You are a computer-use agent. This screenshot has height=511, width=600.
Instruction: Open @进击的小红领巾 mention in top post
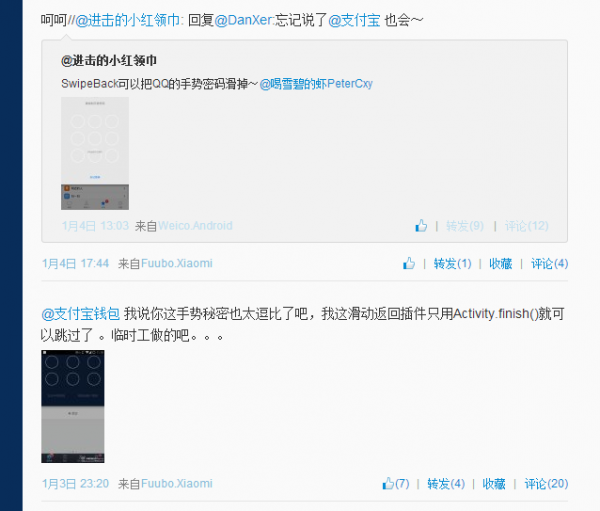pyautogui.click(x=127, y=20)
